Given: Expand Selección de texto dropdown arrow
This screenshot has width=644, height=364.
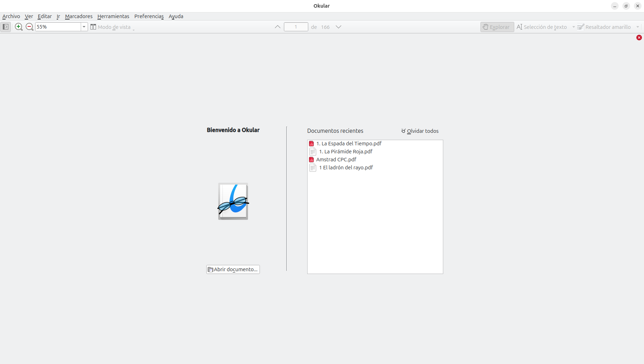Looking at the screenshot, I should point(573,27).
